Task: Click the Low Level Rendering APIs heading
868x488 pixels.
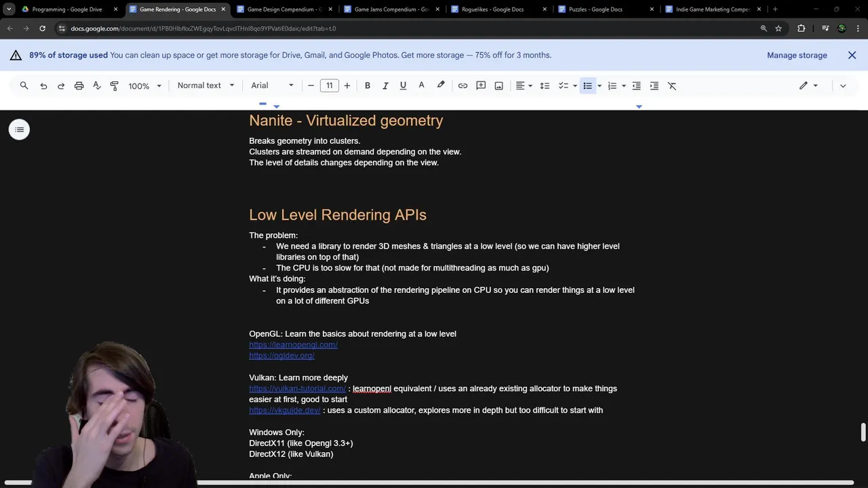Action: (x=338, y=215)
